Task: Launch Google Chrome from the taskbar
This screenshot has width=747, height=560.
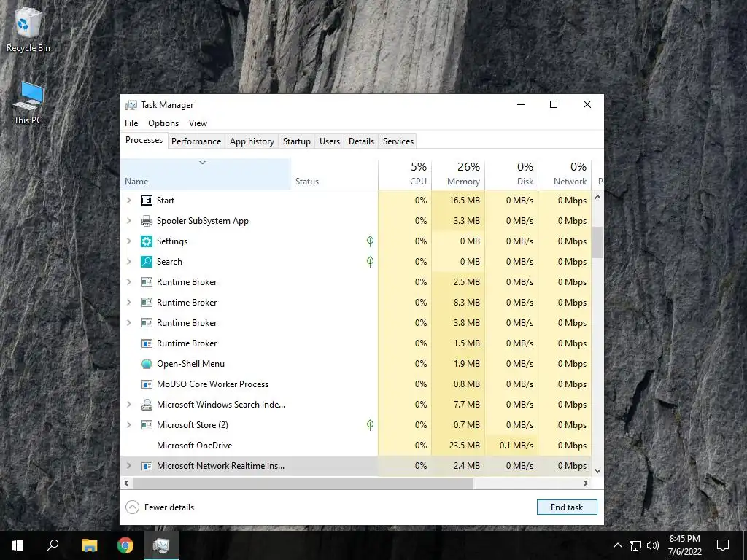Action: (x=125, y=545)
